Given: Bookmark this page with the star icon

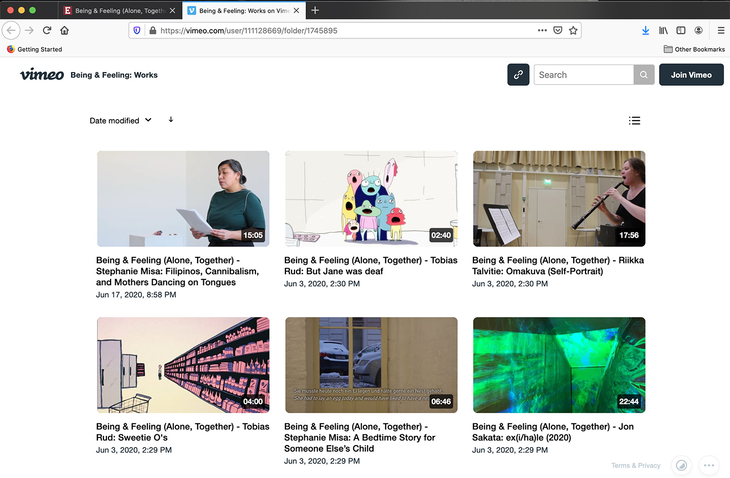Looking at the screenshot, I should coord(574,31).
